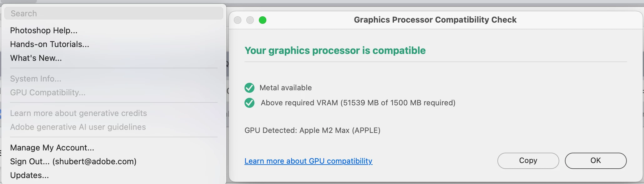Click the Graphics Processor Compatibility Check title bar
This screenshot has height=184, width=644.
pyautogui.click(x=435, y=20)
